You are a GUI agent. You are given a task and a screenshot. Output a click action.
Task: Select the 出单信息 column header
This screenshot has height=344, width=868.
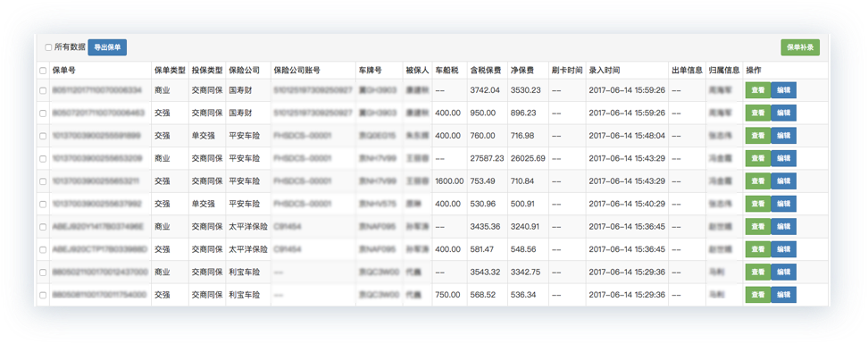pyautogui.click(x=687, y=71)
